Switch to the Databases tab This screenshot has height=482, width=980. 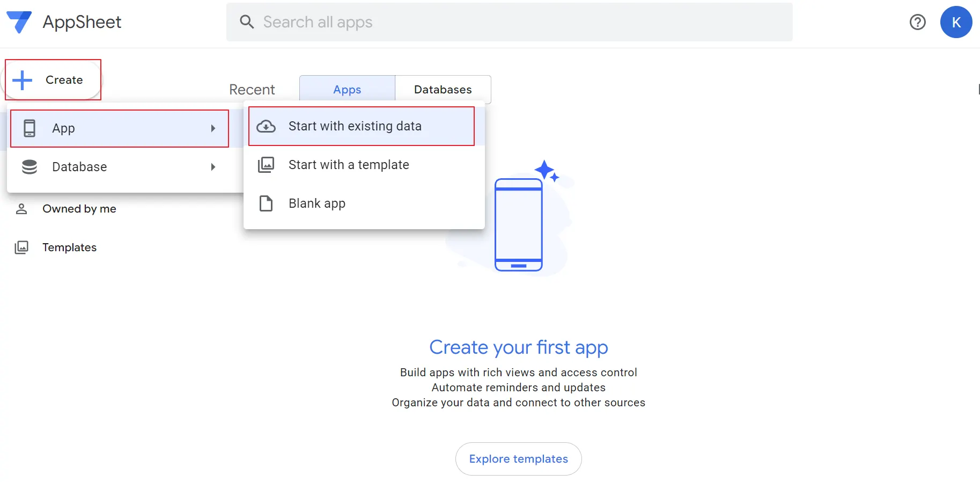[x=443, y=90]
